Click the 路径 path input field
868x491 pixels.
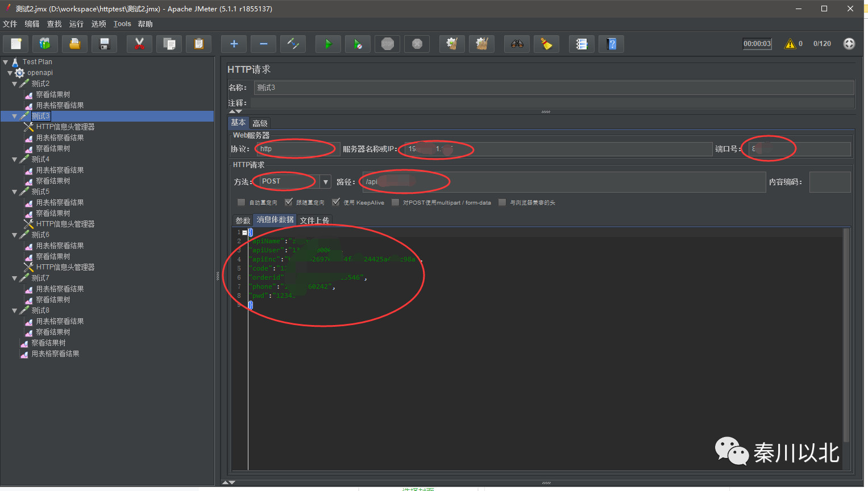(564, 182)
